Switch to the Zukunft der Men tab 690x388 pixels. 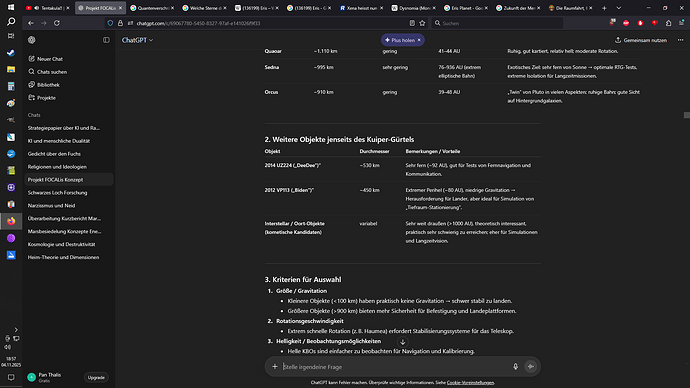[518, 8]
